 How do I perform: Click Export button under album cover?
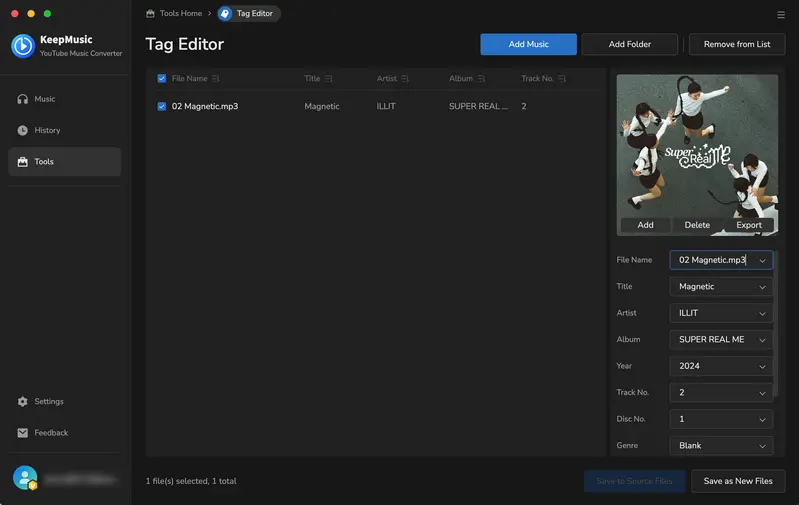[749, 225]
